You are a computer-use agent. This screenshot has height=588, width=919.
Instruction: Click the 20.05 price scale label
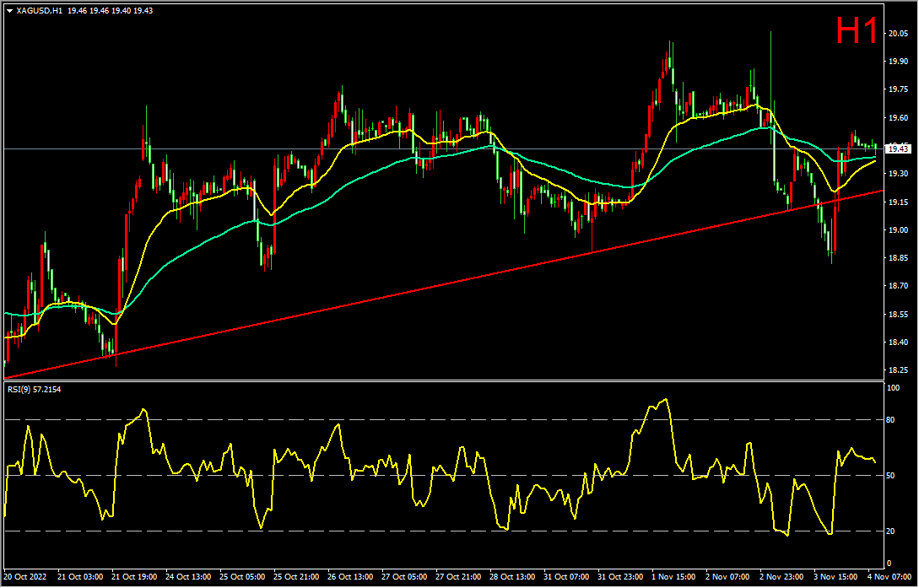coord(899,34)
